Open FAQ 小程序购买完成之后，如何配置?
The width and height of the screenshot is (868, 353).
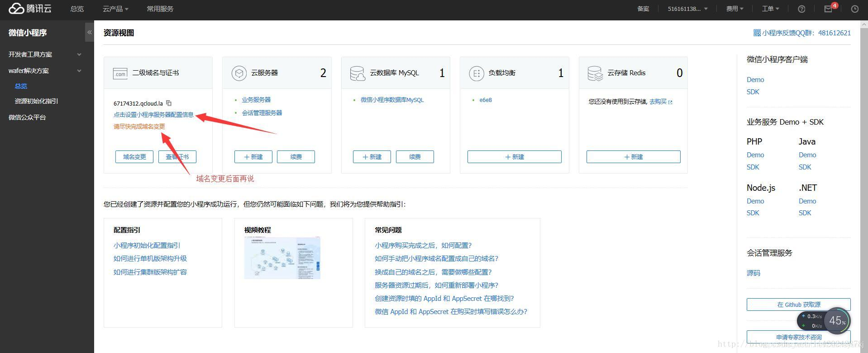423,246
